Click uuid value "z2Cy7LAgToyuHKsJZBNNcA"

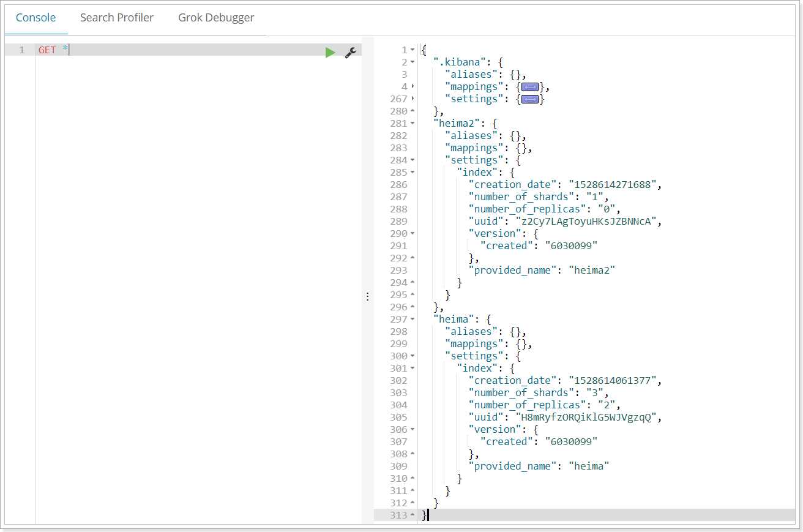click(x=587, y=222)
